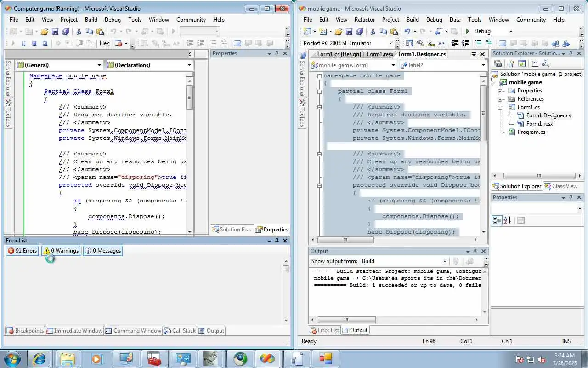Toggle Categorized view in right Properties panel
Image resolution: width=588 pixels, height=368 pixels.
pyautogui.click(x=497, y=220)
